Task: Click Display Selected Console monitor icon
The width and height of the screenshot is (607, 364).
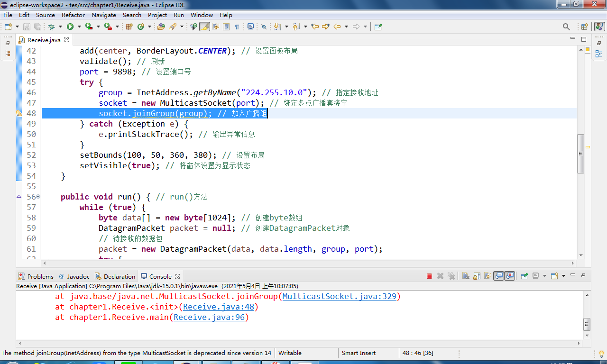Action: [x=535, y=276]
